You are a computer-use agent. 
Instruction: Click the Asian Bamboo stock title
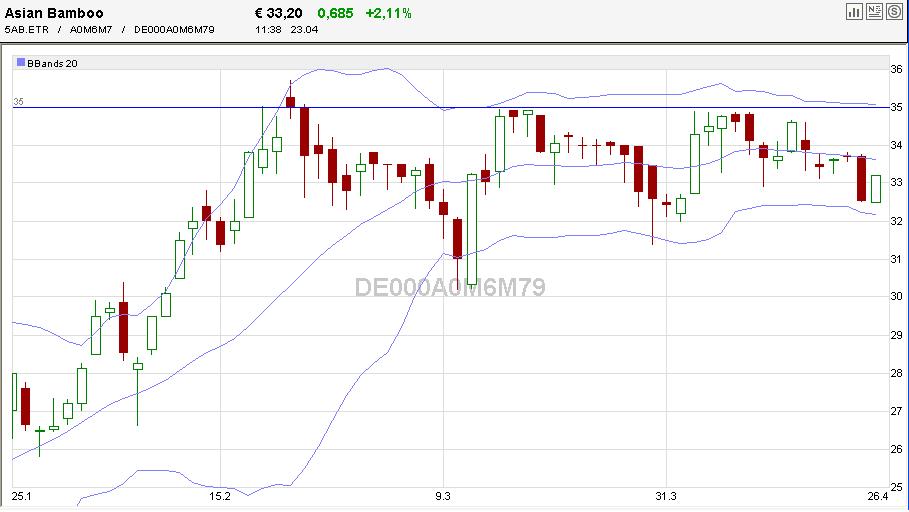[54, 13]
